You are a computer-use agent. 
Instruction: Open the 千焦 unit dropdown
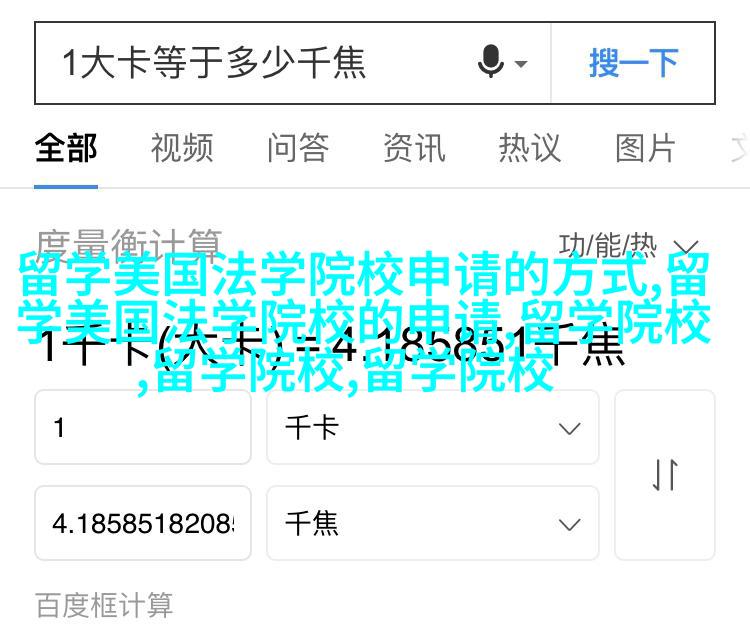tap(432, 523)
